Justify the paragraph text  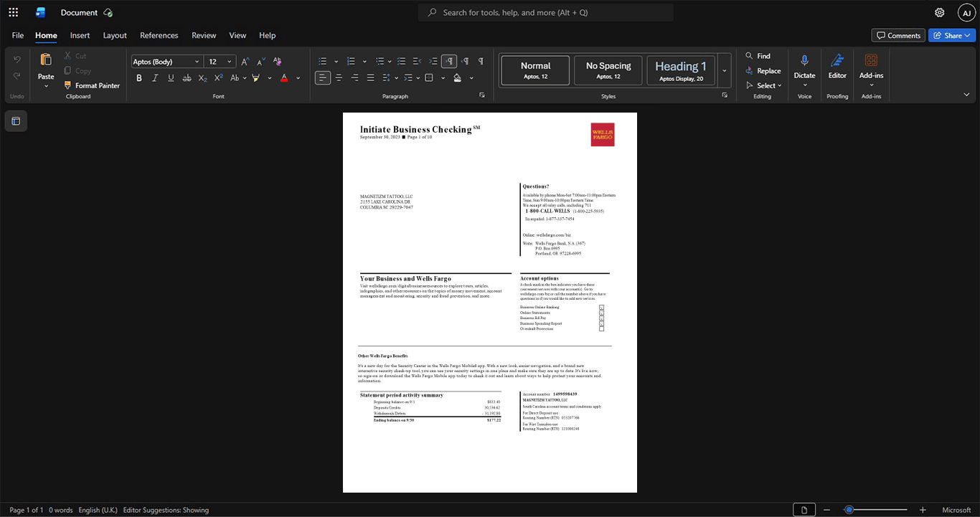tap(370, 77)
